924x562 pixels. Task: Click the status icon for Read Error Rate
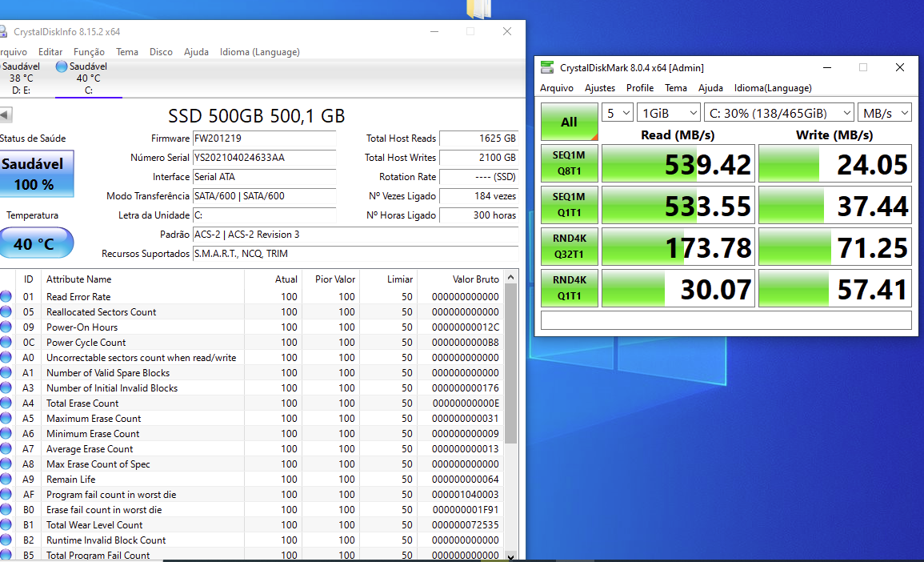[6, 297]
